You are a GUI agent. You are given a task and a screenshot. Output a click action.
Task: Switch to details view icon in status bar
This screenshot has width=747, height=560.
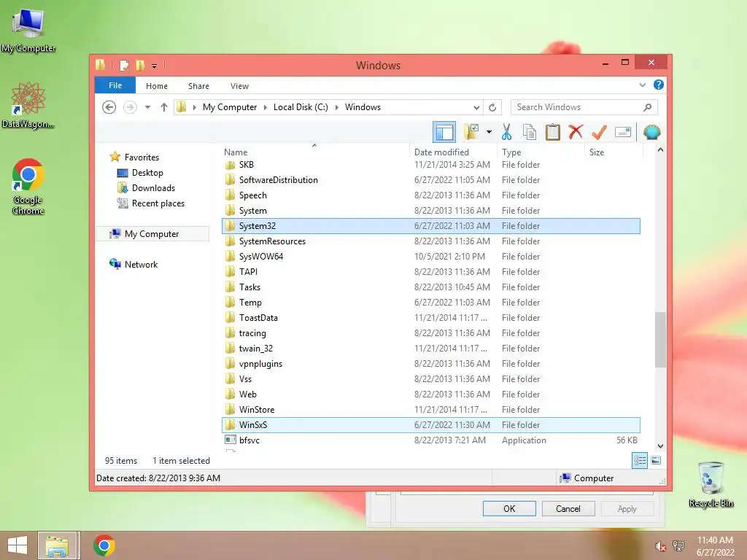[639, 461]
